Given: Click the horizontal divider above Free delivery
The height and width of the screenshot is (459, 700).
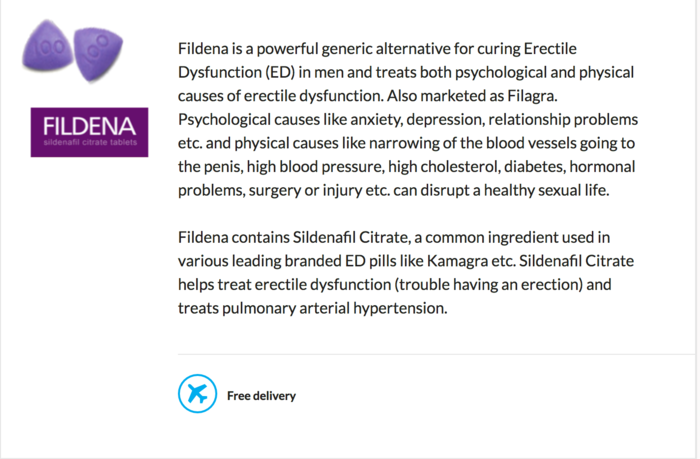Looking at the screenshot, I should [436, 355].
